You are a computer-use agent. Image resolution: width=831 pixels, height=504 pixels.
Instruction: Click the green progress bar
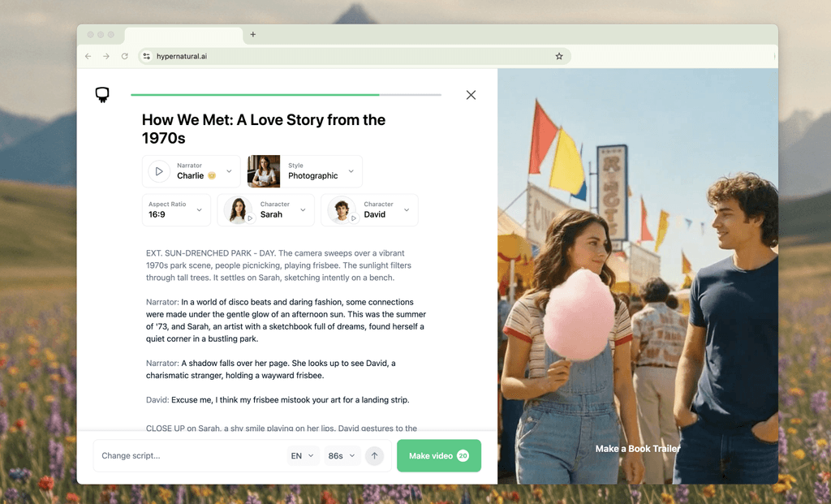255,95
